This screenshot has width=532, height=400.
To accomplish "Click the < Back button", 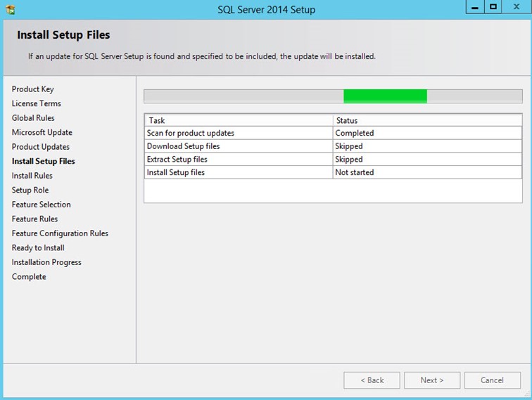I will click(372, 380).
